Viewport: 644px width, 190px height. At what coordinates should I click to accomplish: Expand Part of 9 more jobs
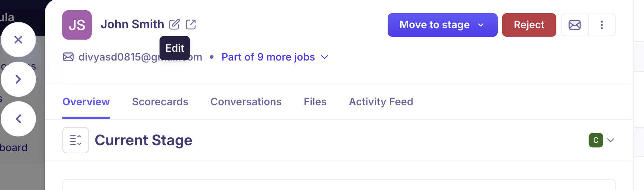tap(275, 57)
